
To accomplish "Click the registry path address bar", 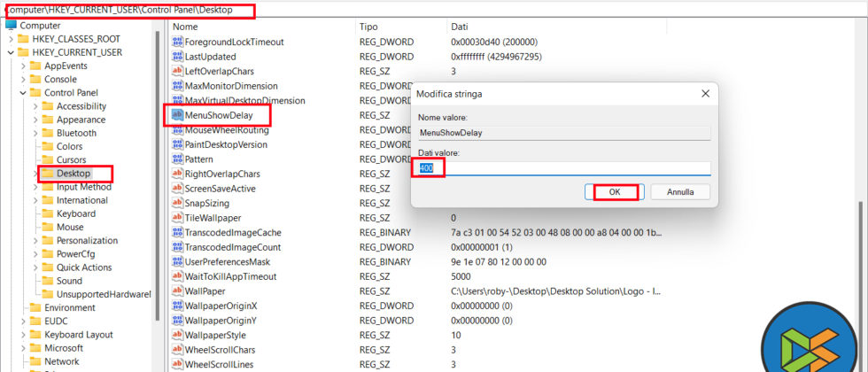I will (434, 10).
